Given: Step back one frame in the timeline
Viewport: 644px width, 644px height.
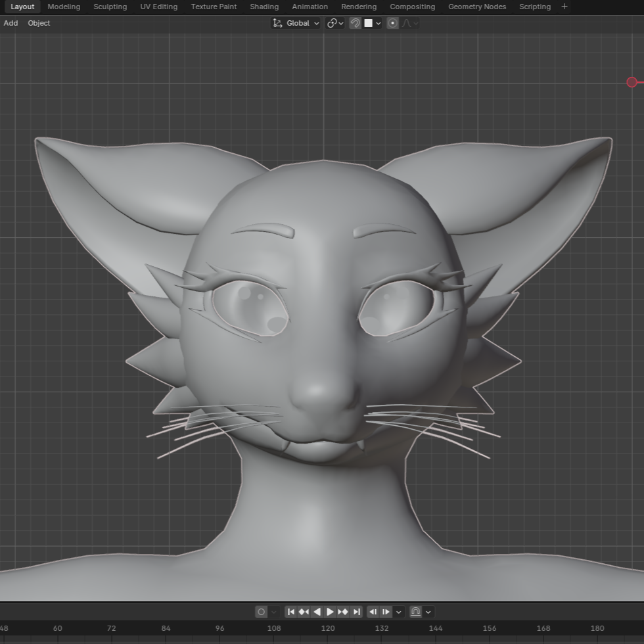Looking at the screenshot, I should coord(373,612).
